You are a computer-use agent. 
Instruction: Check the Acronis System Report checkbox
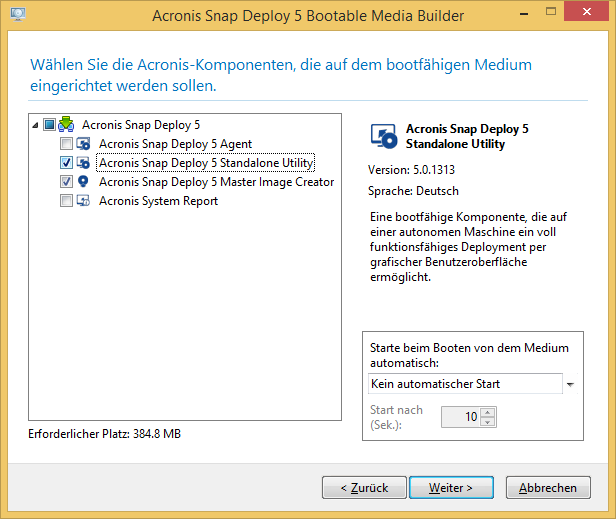[66, 200]
